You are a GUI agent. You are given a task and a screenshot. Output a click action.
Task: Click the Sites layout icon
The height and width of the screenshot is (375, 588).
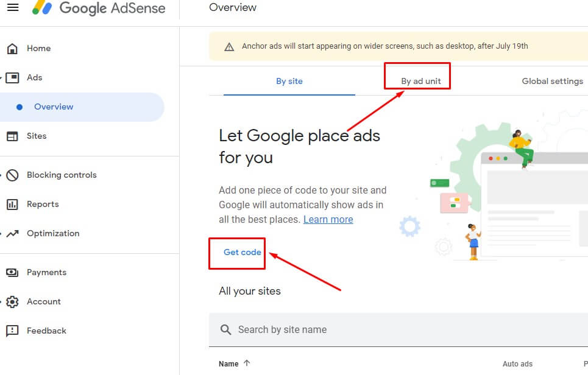[x=12, y=136]
